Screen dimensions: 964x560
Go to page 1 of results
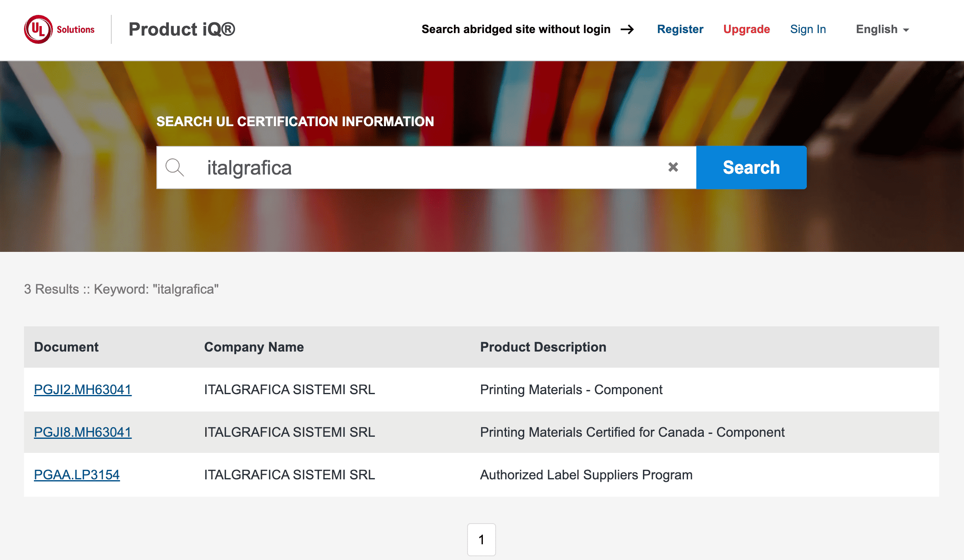[x=481, y=539]
